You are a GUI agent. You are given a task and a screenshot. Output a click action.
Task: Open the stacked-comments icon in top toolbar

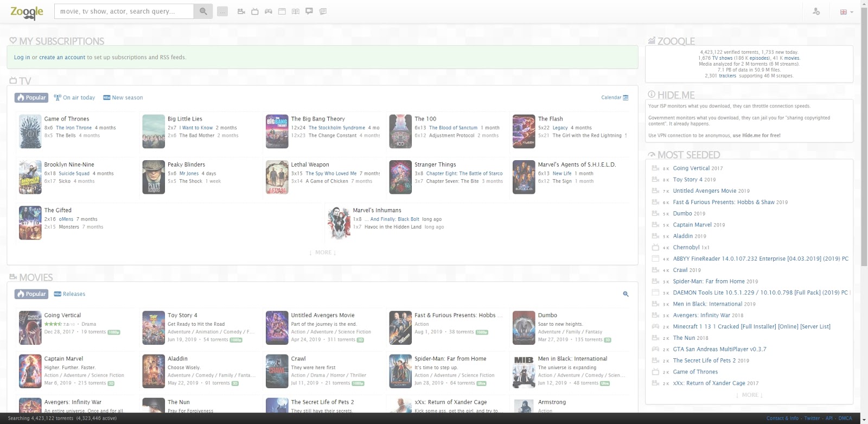point(323,11)
